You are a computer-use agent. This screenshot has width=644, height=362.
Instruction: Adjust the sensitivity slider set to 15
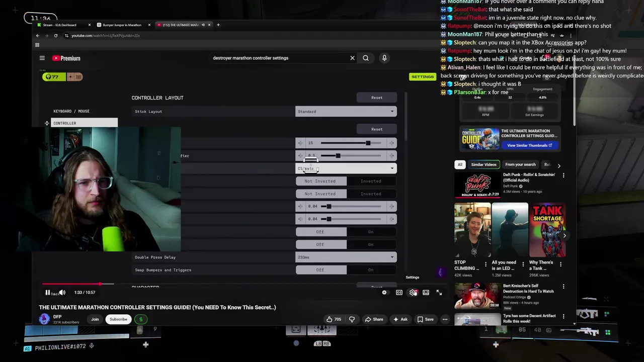[x=352, y=143]
